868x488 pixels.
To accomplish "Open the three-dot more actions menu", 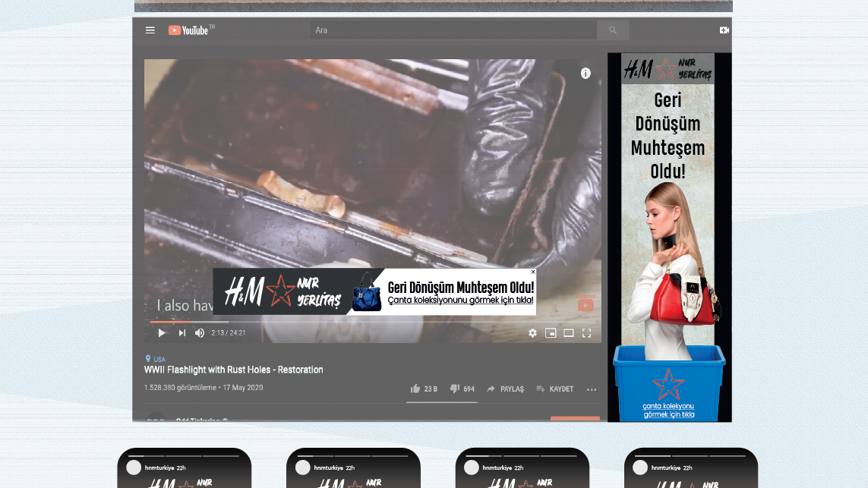I will tap(591, 389).
